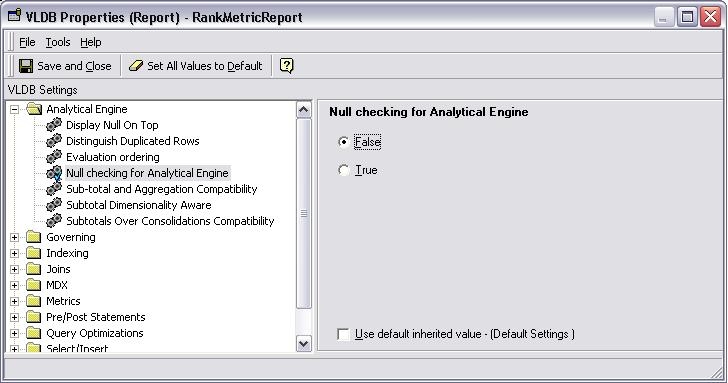Close the VLDB Properties window

(710, 17)
